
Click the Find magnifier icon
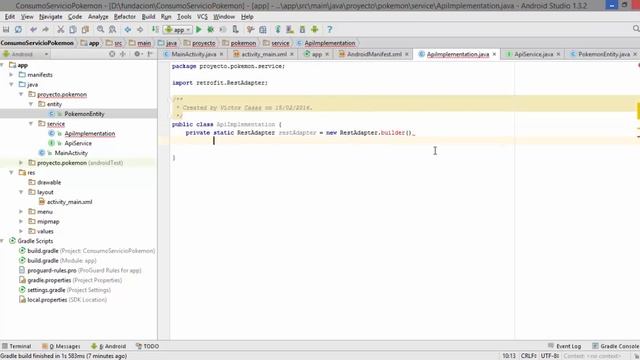click(100, 29)
